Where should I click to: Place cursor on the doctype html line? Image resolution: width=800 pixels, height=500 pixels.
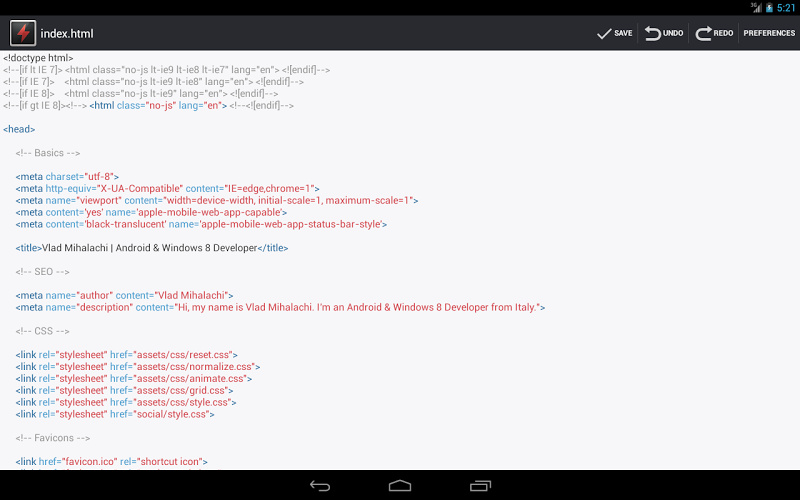38,58
